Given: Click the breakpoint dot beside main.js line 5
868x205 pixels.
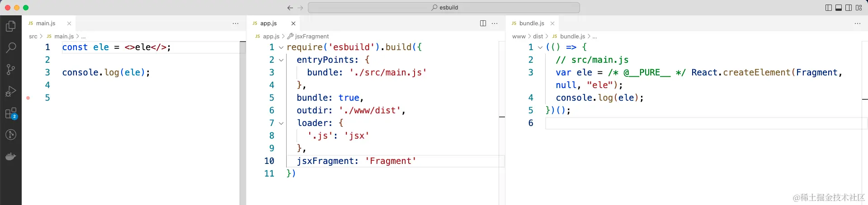Looking at the screenshot, I should [28, 98].
